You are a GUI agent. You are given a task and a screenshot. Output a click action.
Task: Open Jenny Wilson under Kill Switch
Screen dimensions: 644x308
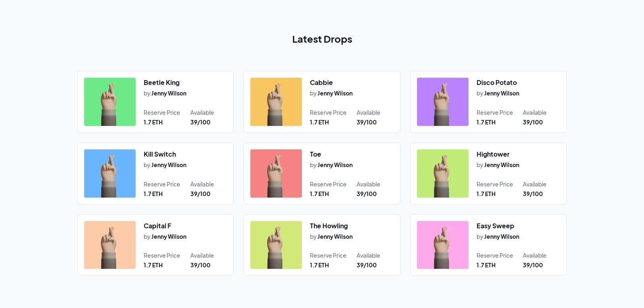tap(169, 165)
